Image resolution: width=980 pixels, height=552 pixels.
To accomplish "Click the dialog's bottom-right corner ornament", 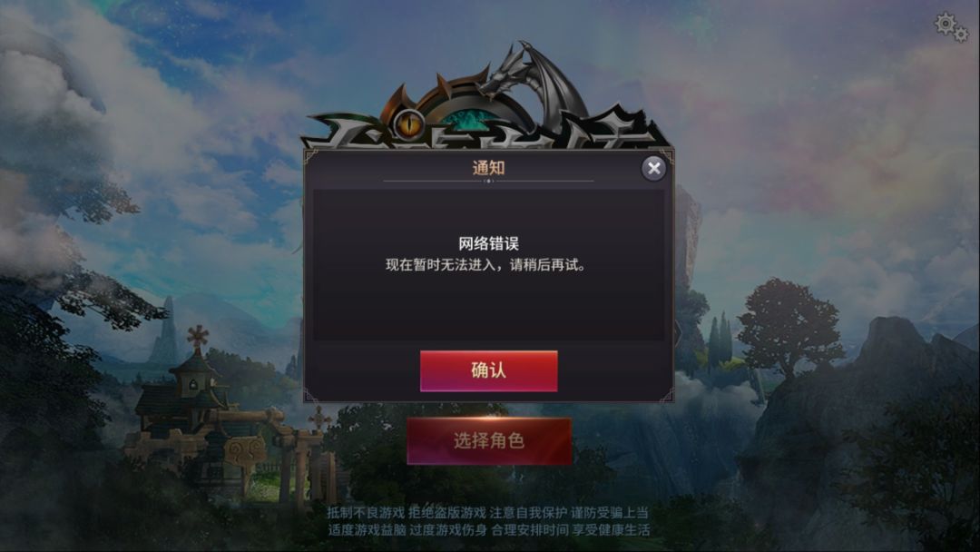I will [667, 394].
